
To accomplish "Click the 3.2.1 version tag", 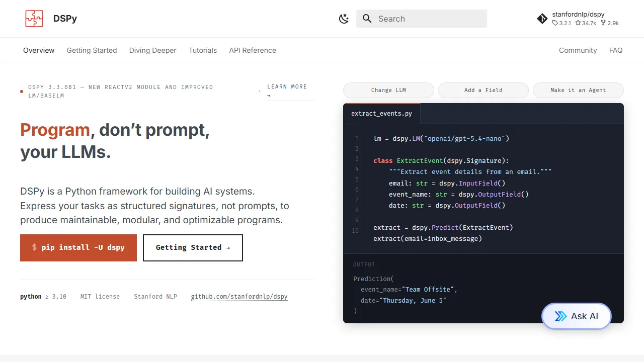I will pos(561,23).
